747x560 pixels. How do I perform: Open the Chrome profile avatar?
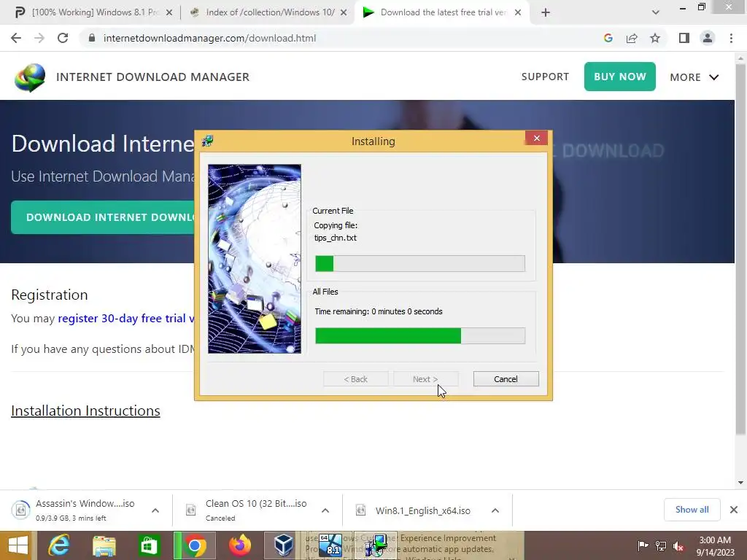click(708, 38)
